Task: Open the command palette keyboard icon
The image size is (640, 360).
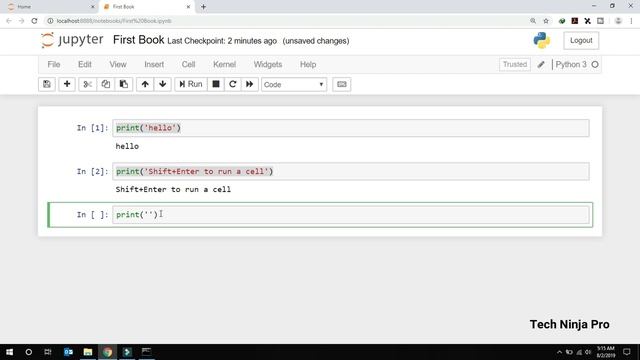Action: coord(342,84)
